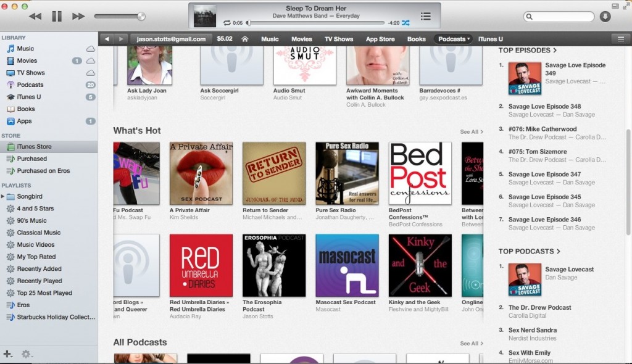Open A Private Affair podcast artwork
Image resolution: width=632 pixels, height=364 pixels.
click(201, 173)
